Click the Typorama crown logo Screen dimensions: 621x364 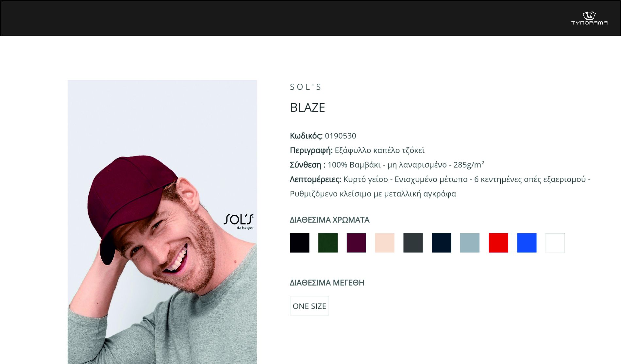click(589, 18)
